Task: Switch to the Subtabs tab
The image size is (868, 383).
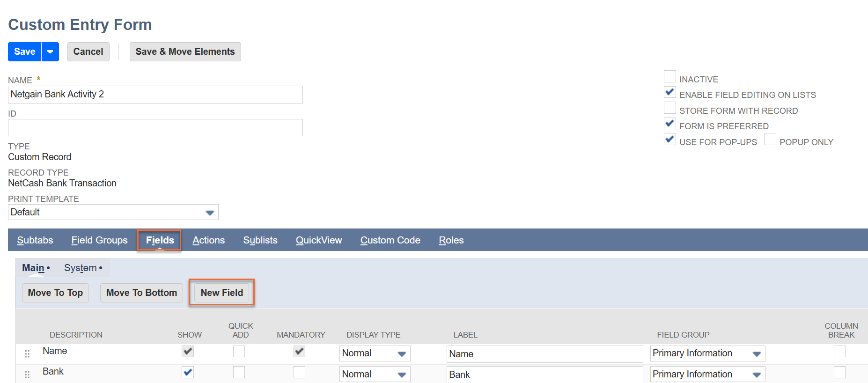Action: coord(35,240)
